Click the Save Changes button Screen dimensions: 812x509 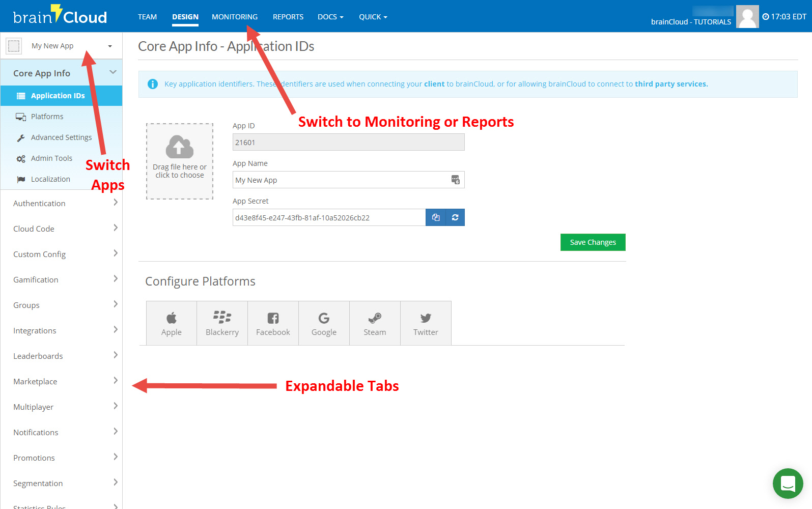(593, 242)
